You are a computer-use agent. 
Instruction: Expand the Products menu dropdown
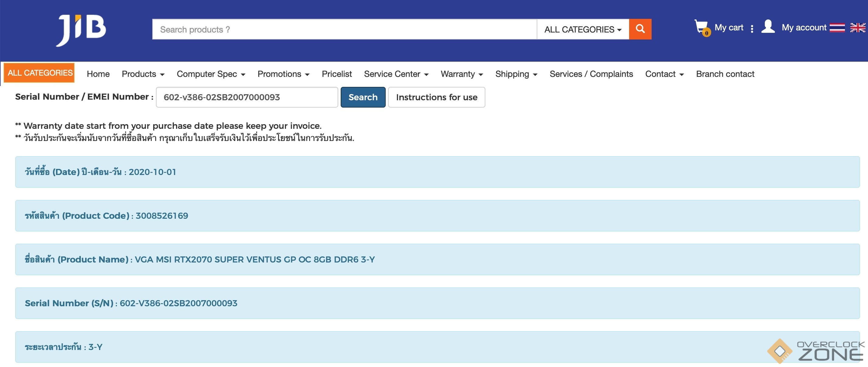pyautogui.click(x=143, y=74)
